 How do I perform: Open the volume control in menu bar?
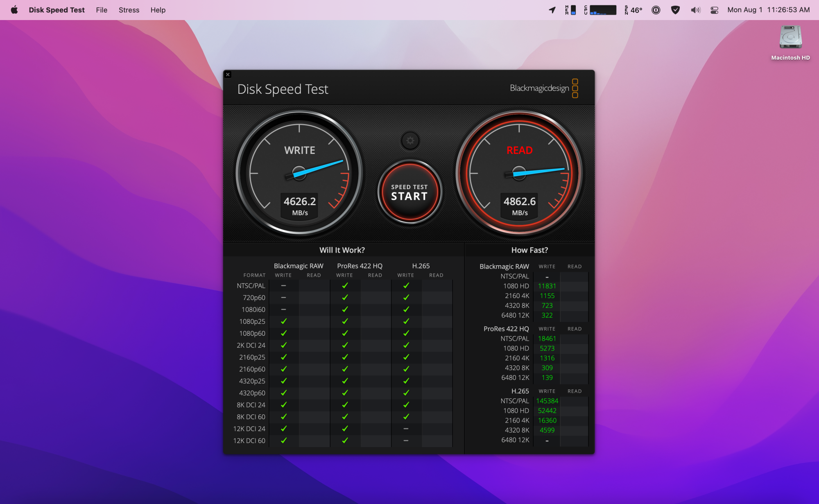[695, 10]
